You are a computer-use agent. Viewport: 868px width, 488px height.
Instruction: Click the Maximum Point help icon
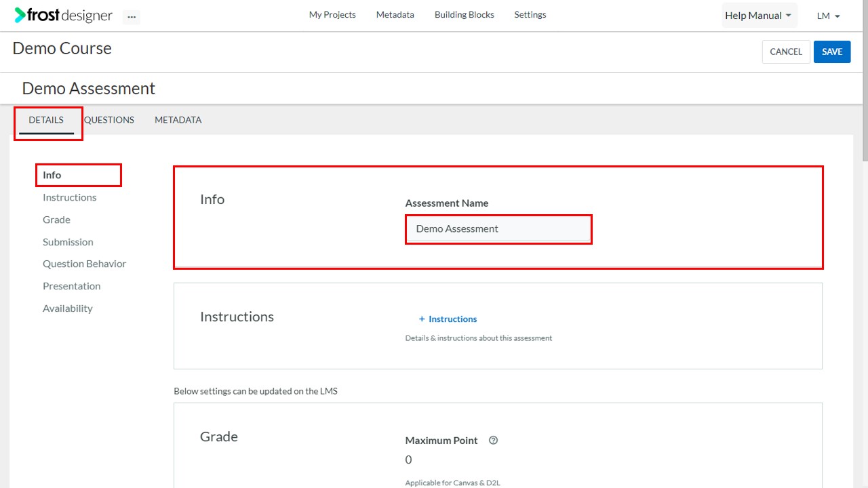pyautogui.click(x=493, y=440)
